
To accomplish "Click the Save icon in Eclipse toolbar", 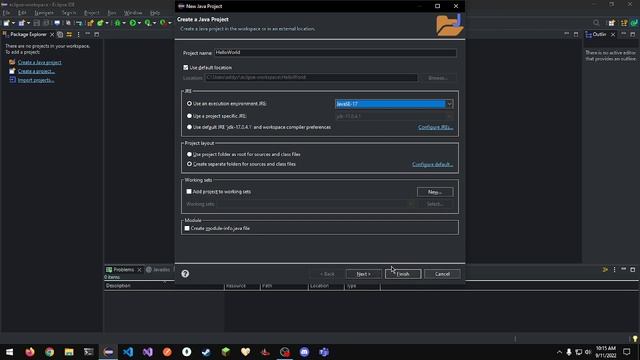I will 37,23.
